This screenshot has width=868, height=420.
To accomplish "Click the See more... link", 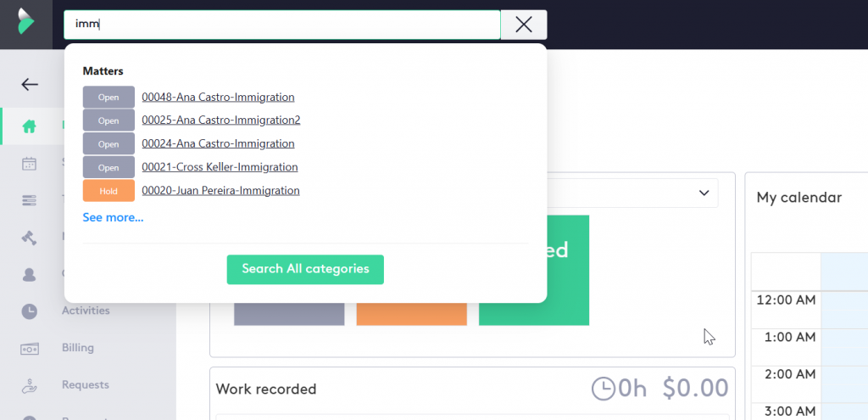I will pyautogui.click(x=113, y=218).
